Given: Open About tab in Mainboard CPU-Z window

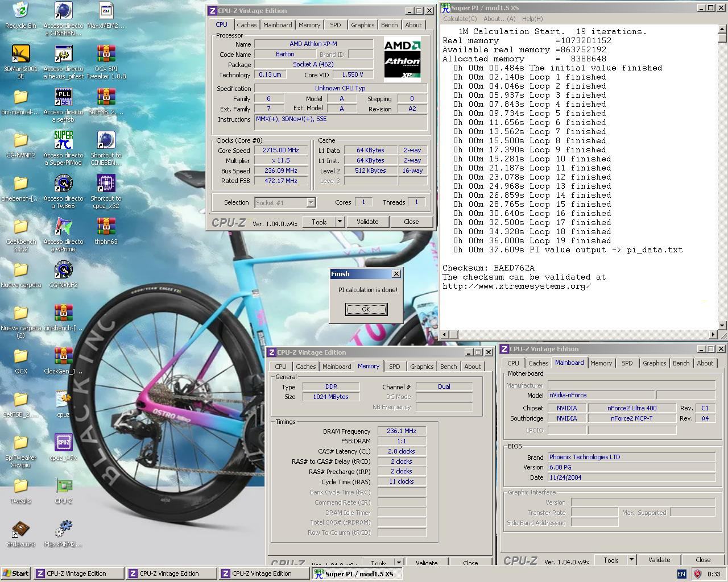Looking at the screenshot, I should click(705, 363).
